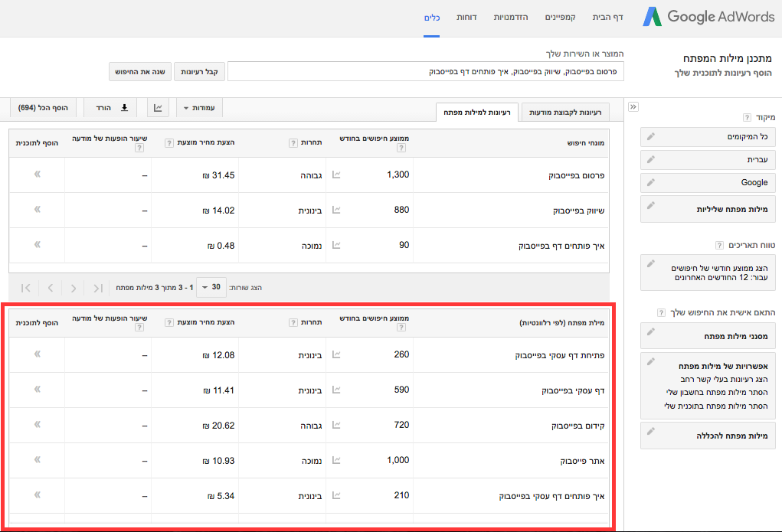Image resolution: width=782 pixels, height=532 pixels.
Task: Go to the previous page arrow
Action: [74, 288]
